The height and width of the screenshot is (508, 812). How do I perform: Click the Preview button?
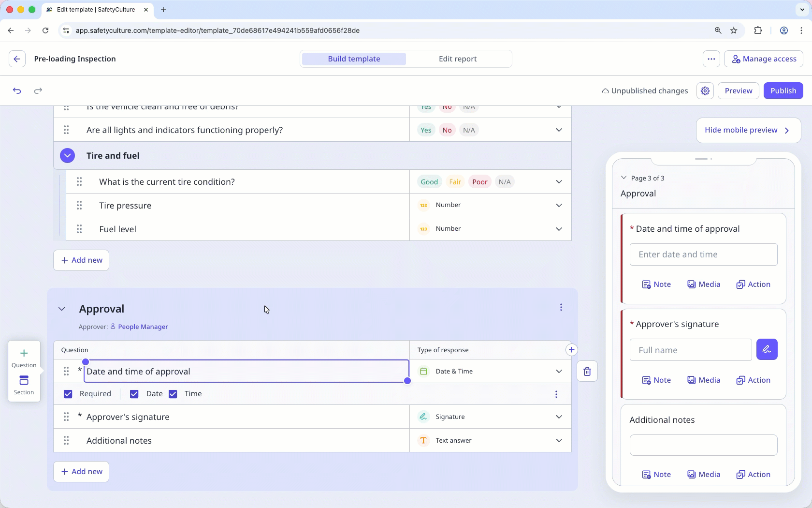pos(738,91)
